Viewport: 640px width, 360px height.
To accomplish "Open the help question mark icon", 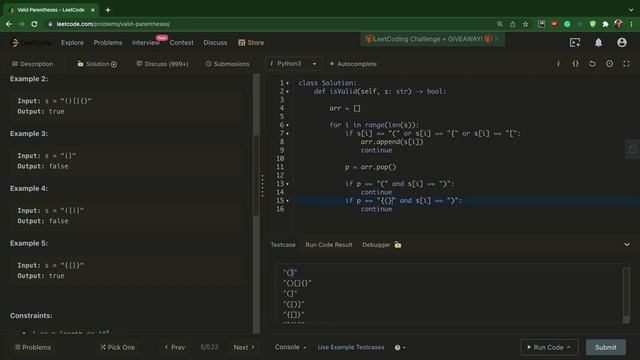I will tap(400, 347).
